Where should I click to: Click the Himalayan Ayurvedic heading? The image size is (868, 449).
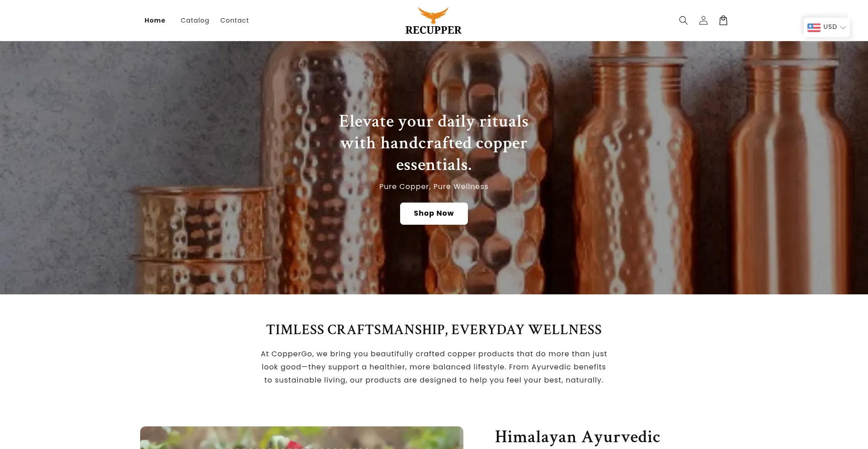coord(577,437)
